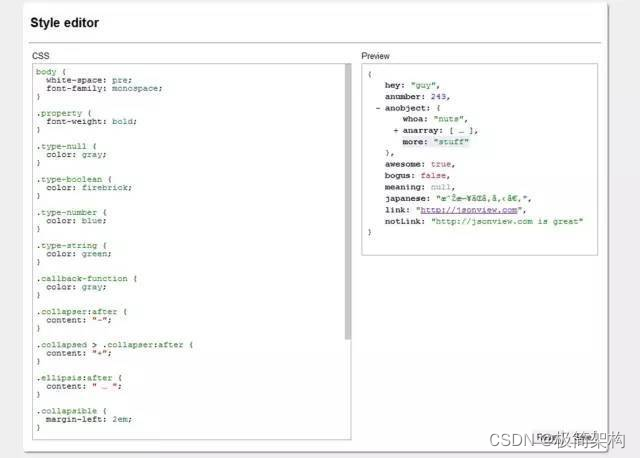Click the '.property' selector line

click(x=64, y=113)
